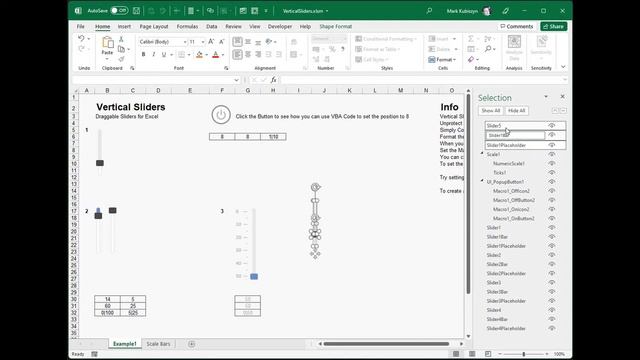640x360 pixels.
Task: Click the horizontal scrollbar of the sheet
Action: pyautogui.click(x=387, y=344)
